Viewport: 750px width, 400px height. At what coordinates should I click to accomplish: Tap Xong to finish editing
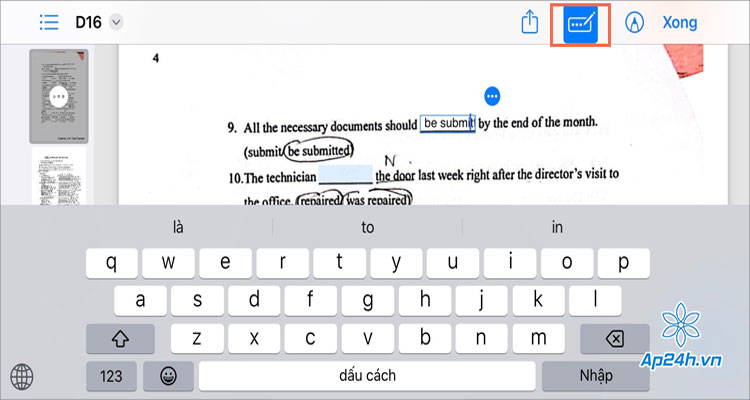[680, 22]
